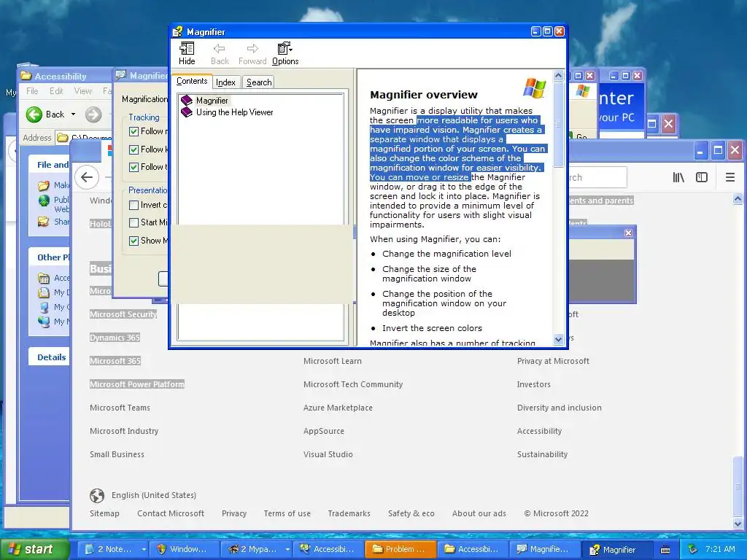Open the Back history dropdown arrow in Accessibility
The image size is (747, 560).
coord(73,114)
